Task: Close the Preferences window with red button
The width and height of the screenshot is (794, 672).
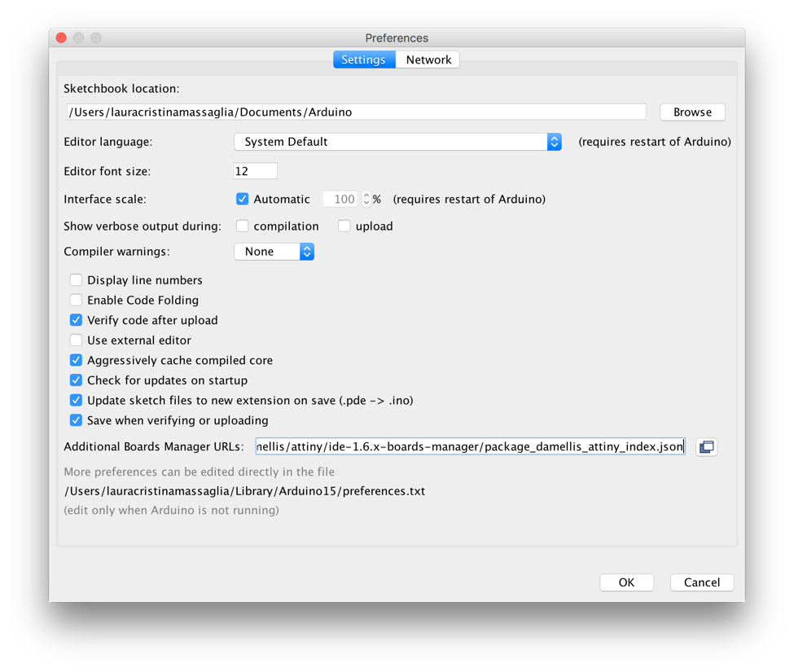Action: [61, 38]
